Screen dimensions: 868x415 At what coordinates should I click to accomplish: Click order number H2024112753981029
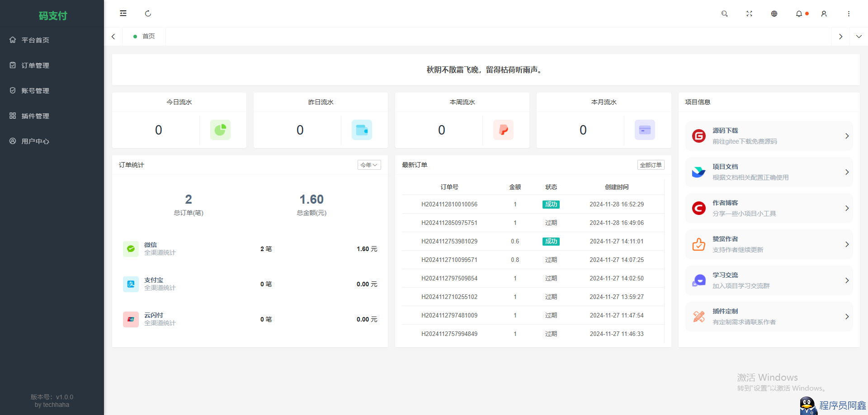(449, 241)
